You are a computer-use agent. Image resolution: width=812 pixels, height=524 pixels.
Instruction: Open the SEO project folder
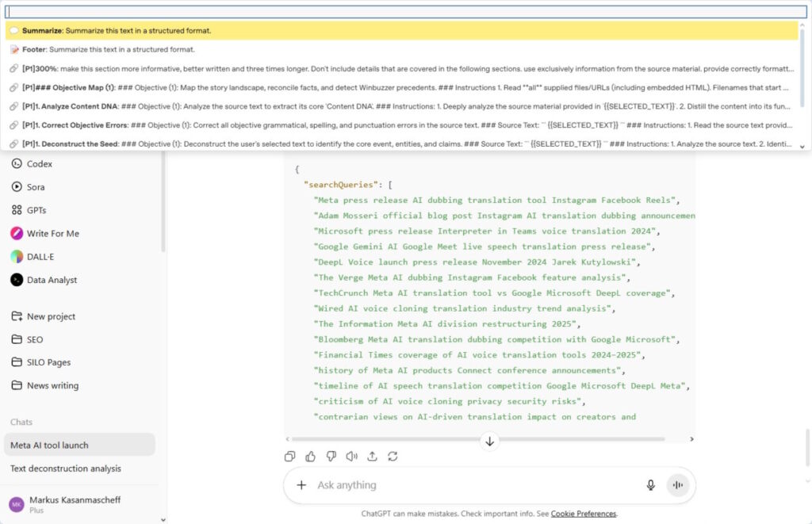(x=35, y=339)
